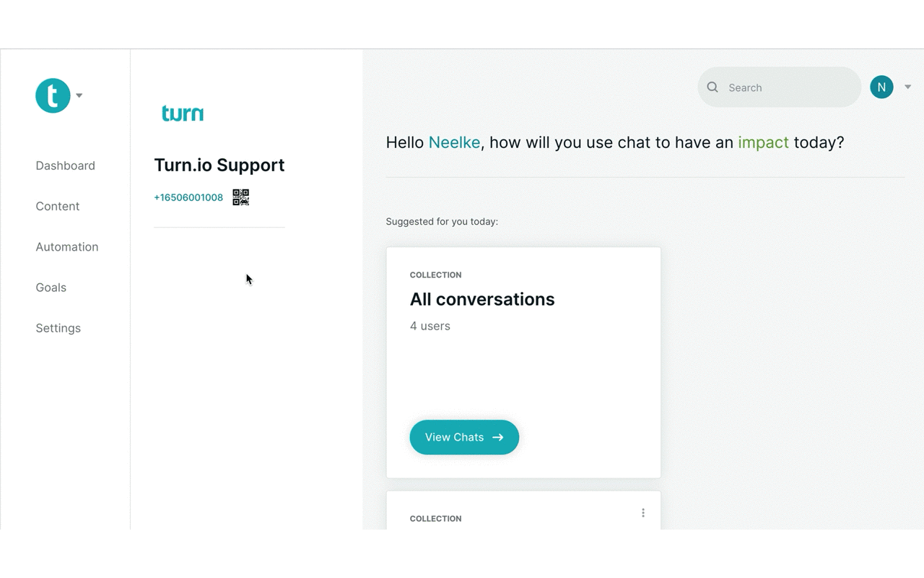Open the QR code icon
Viewport: 924px width, 578px height.
pos(241,197)
